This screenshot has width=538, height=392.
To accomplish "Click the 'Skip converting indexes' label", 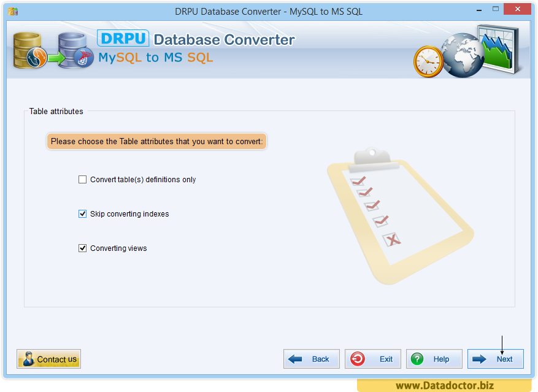I will coord(129,214).
